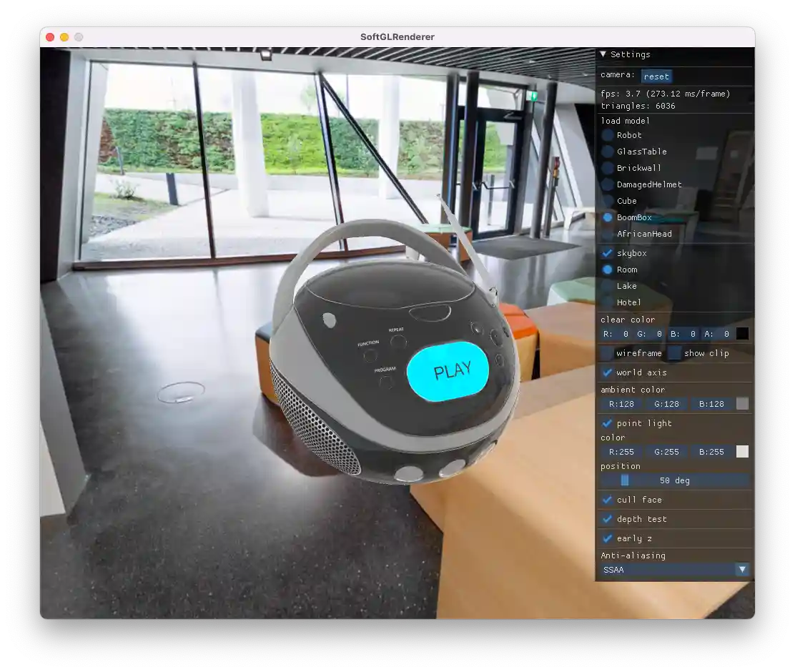Toggle the early z checkbox

[607, 538]
